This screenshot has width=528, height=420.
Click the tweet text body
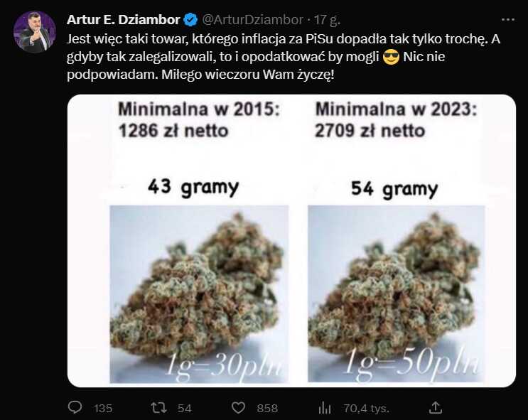[284, 57]
